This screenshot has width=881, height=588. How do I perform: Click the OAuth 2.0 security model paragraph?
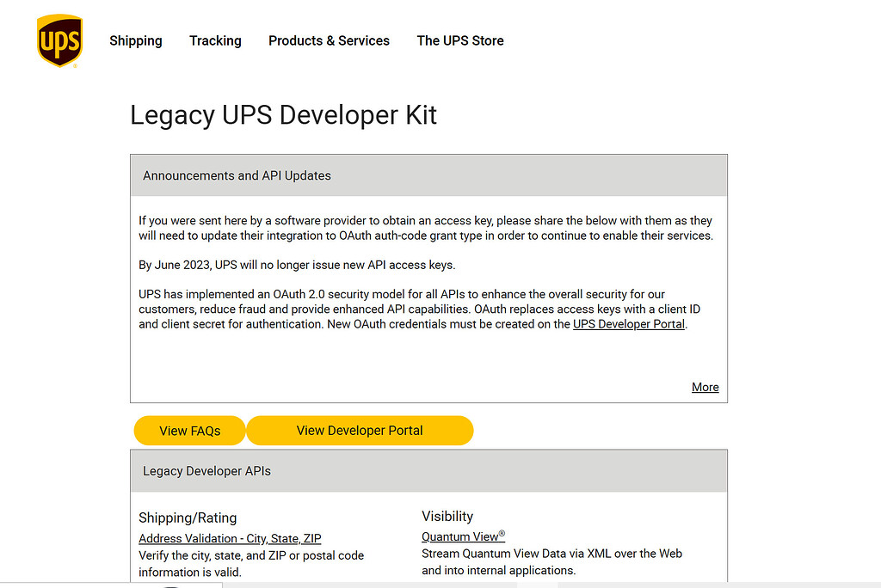413,309
